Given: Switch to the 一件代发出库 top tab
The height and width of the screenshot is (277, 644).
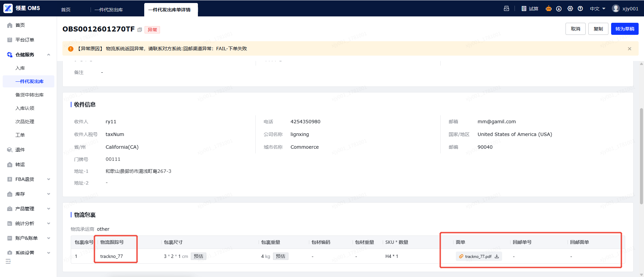Looking at the screenshot, I should [109, 10].
